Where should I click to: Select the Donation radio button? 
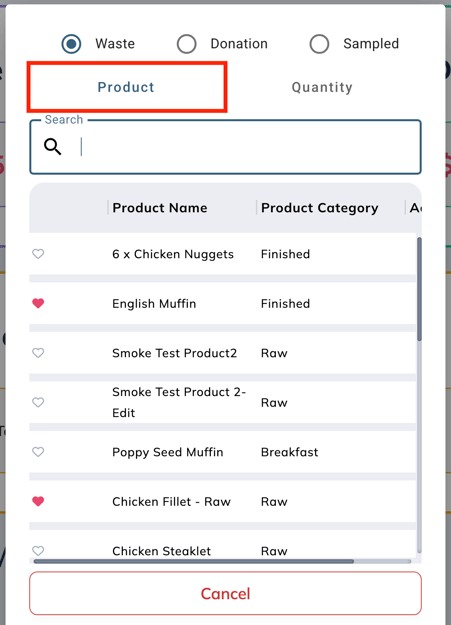tap(187, 44)
